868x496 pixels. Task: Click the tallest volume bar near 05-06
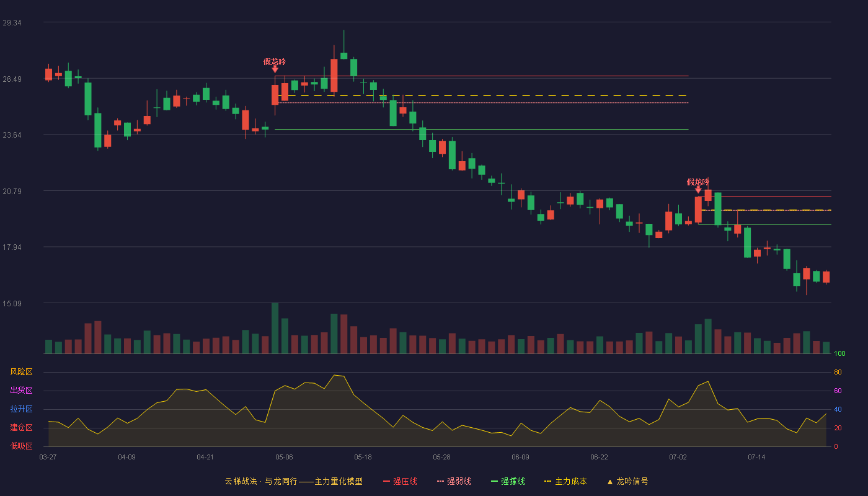click(x=275, y=328)
